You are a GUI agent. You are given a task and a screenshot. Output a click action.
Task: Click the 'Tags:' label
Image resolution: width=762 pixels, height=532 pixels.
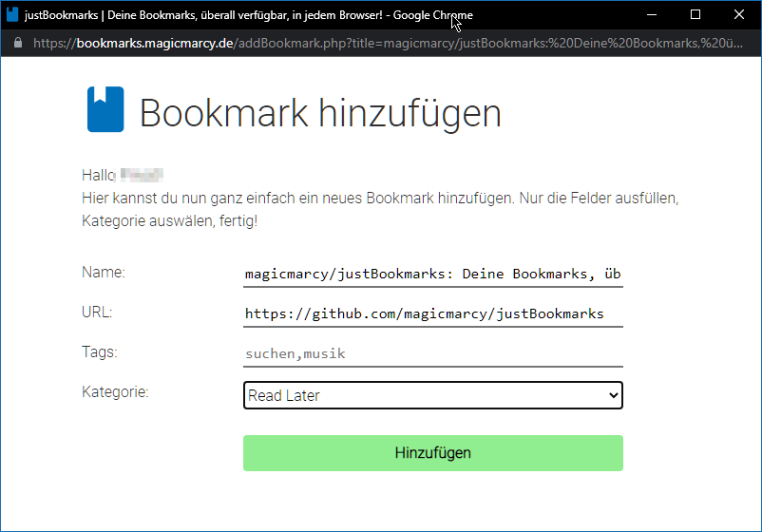(100, 351)
